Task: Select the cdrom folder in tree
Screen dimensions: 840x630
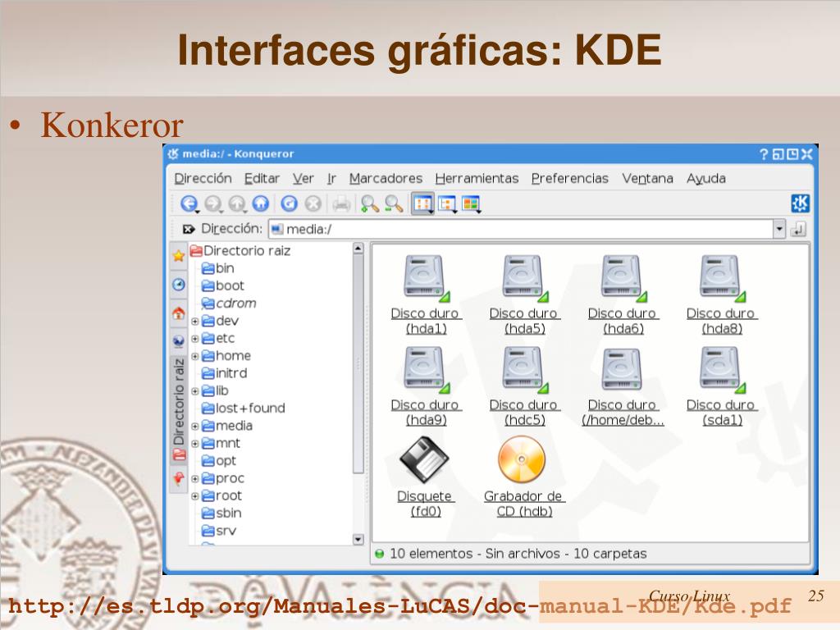Action: point(229,304)
